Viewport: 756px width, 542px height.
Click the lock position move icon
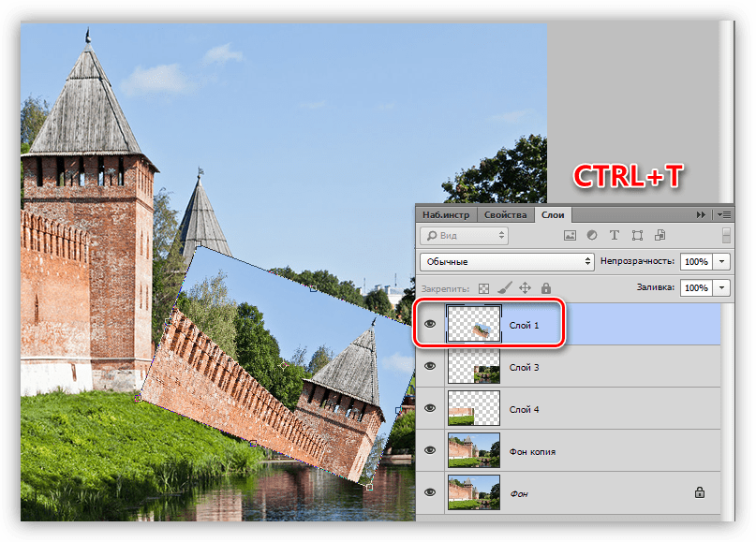click(x=525, y=289)
